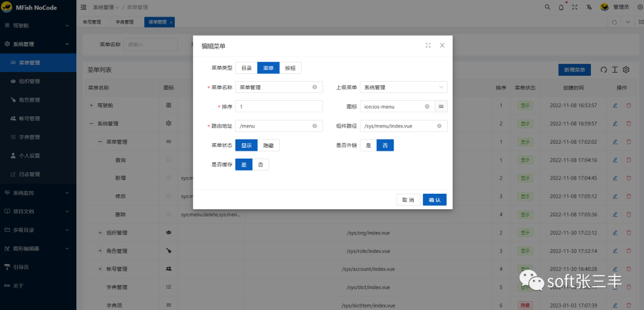Open 引导页 in the sidebar
This screenshot has width=644, height=310.
38,267
